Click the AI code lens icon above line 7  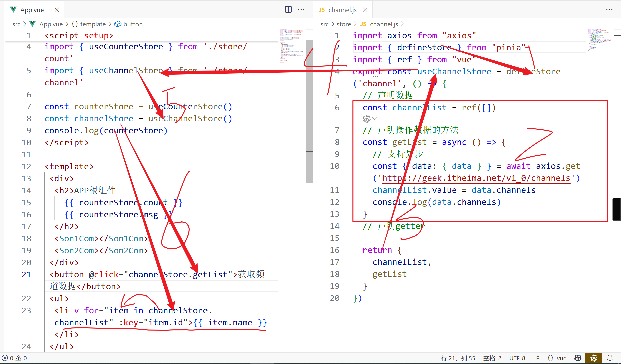coord(366,119)
